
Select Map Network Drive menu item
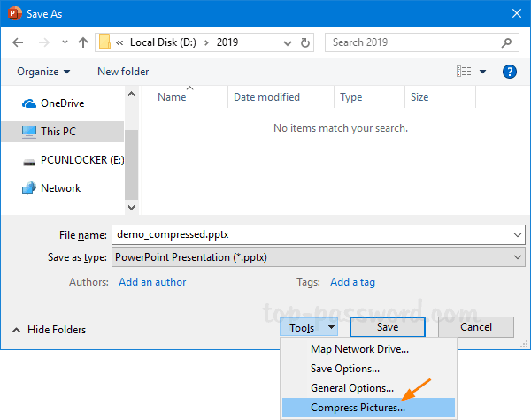point(359,349)
